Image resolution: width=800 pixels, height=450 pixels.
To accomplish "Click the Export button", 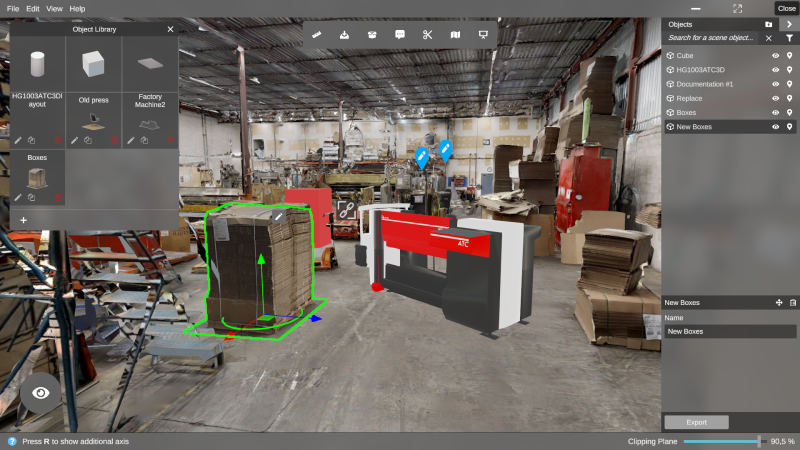I will (696, 422).
